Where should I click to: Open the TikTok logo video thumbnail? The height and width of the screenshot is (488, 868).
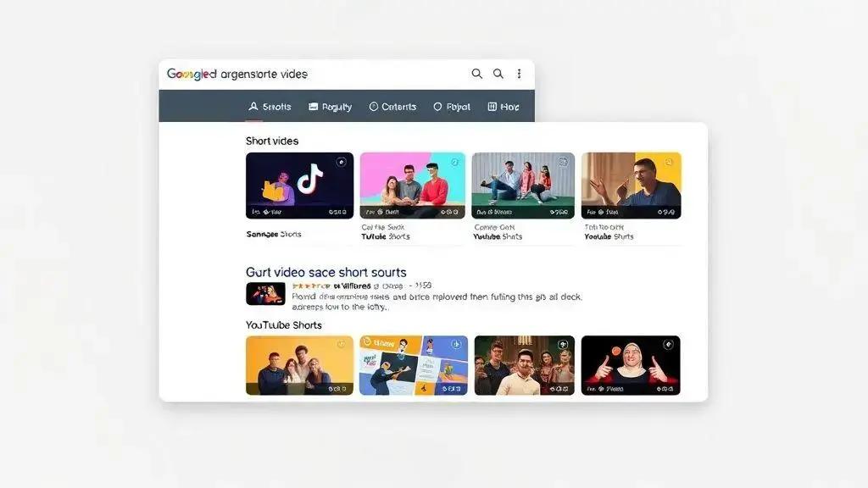tap(299, 186)
